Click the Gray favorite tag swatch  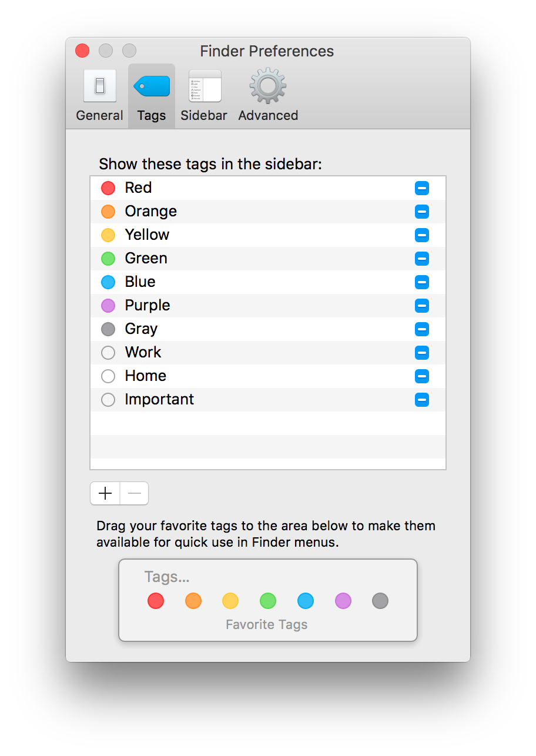(x=380, y=601)
